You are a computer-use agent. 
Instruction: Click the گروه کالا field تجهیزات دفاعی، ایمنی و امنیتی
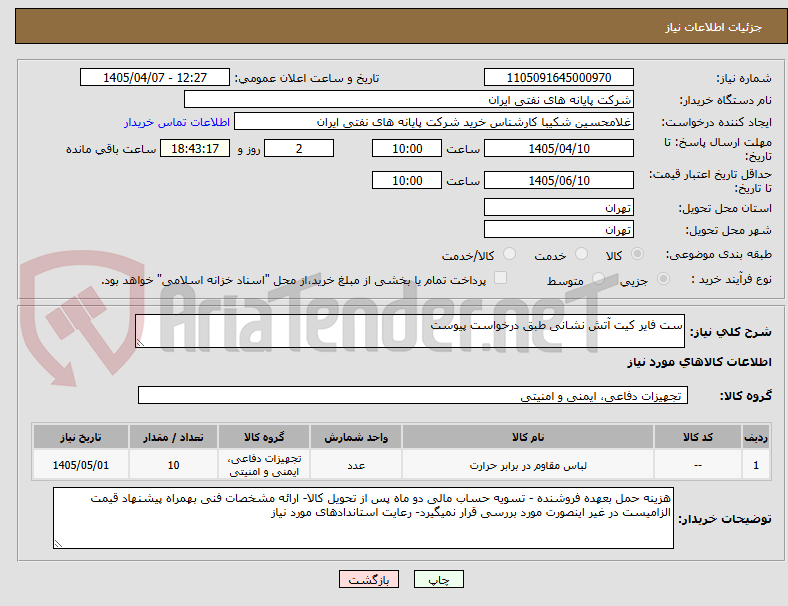click(413, 395)
